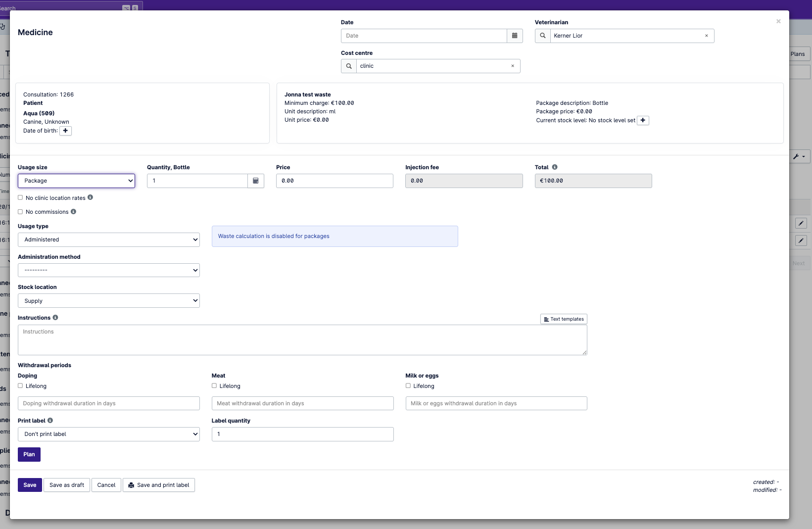The height and width of the screenshot is (529, 812).
Task: Open the Quantity calculator icon
Action: [x=256, y=181]
